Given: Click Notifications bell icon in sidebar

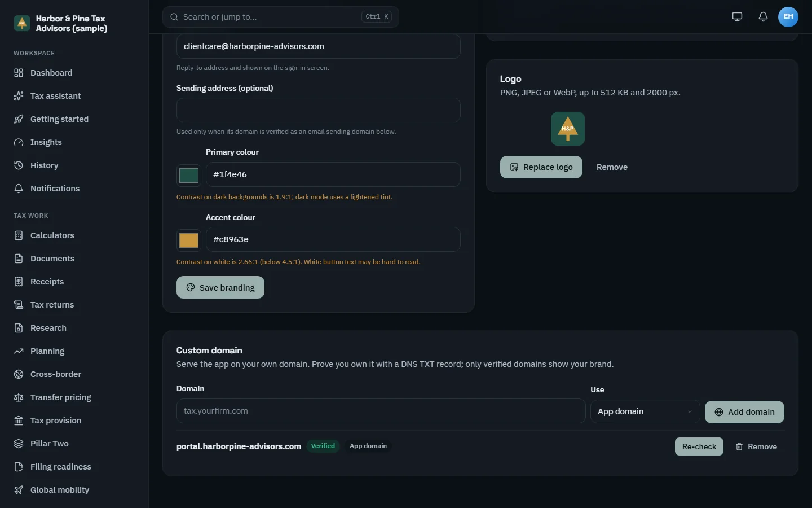Looking at the screenshot, I should 19,189.
